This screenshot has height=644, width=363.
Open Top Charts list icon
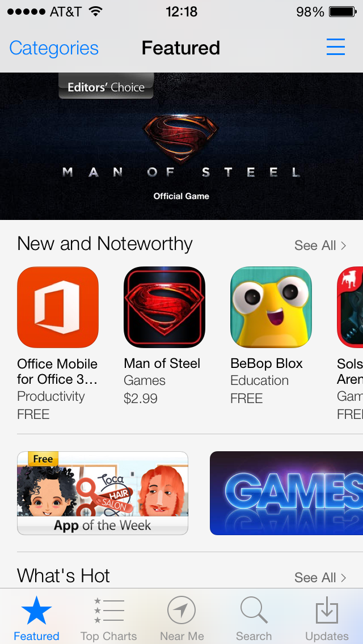click(x=109, y=611)
